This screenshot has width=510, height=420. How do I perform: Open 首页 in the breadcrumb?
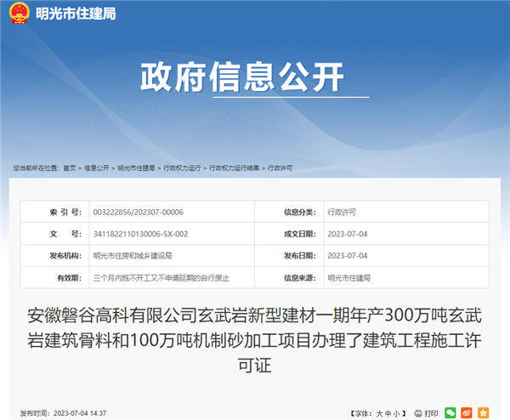tap(69, 168)
